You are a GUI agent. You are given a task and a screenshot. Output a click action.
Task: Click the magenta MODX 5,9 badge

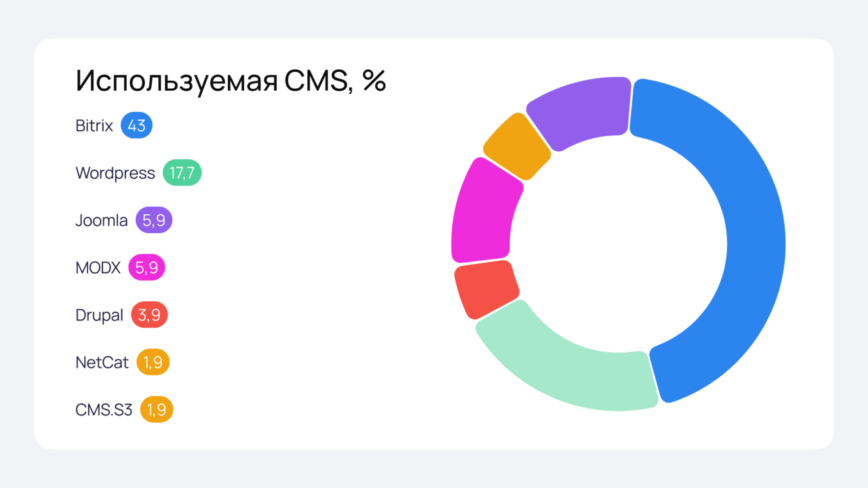point(146,268)
